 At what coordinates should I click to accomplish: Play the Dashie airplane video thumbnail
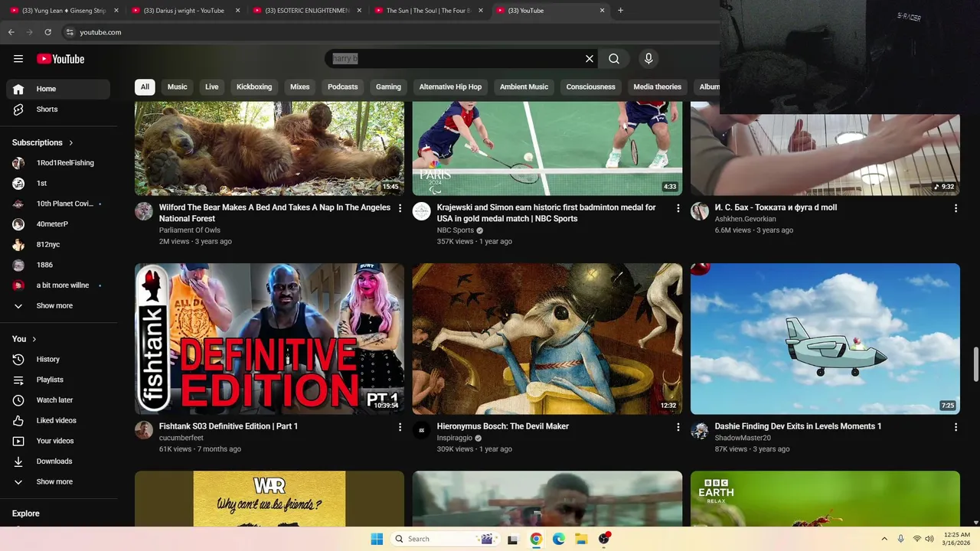coord(825,339)
